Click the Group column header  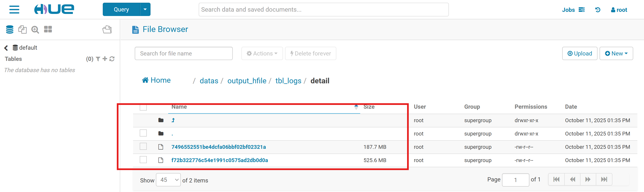(x=472, y=107)
